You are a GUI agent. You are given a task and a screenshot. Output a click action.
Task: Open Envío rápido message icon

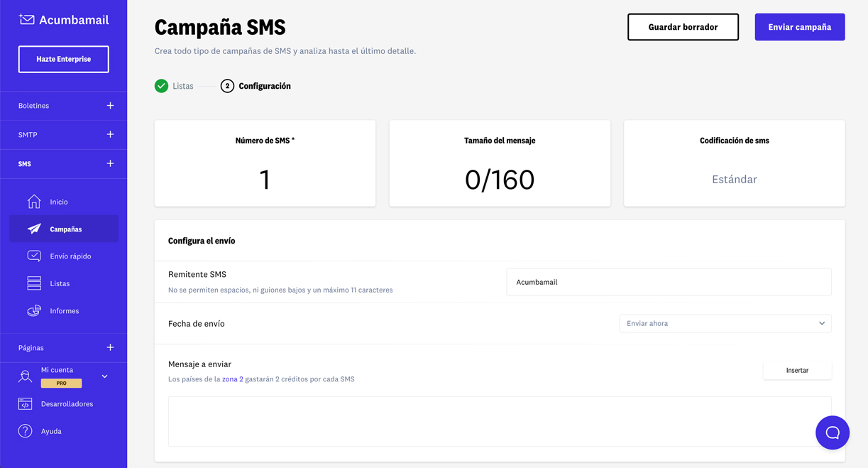pos(34,256)
